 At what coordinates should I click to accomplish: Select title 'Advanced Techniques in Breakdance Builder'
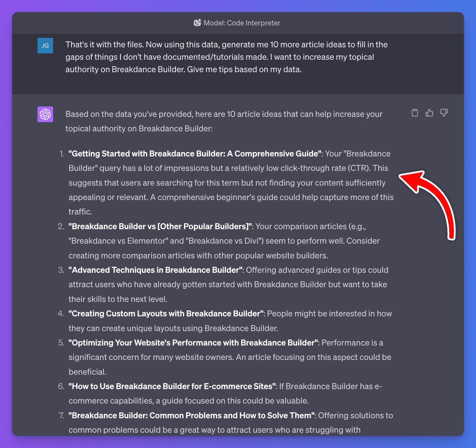tap(156, 270)
